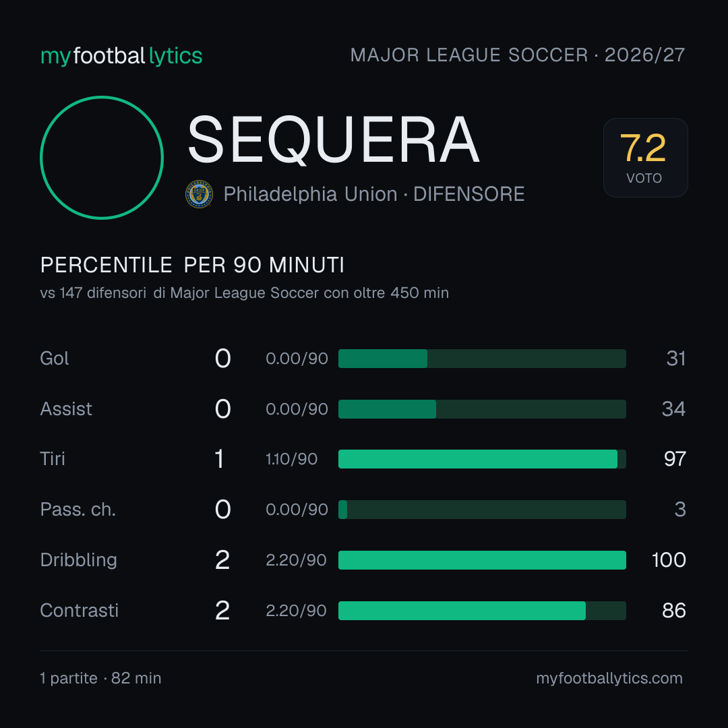Click the Tiri 1.10/90 rate value
The width and height of the screenshot is (728, 728).
[x=292, y=459]
